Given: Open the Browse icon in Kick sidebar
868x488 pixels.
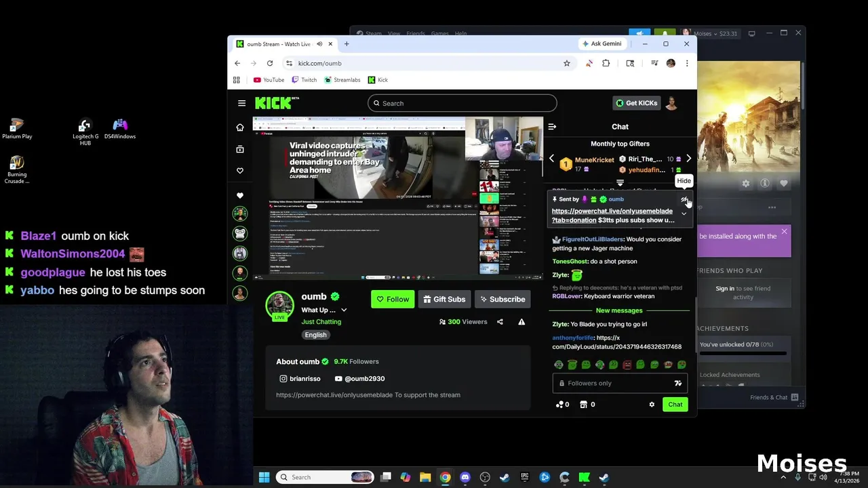Looking at the screenshot, I should pyautogui.click(x=239, y=149).
